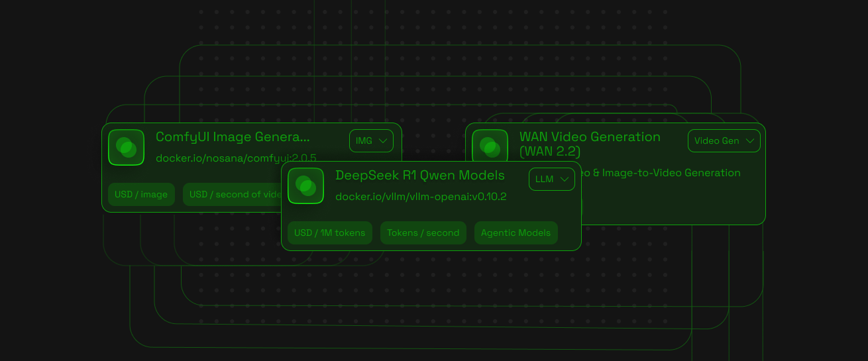The image size is (868, 361).
Task: Open the Video Gen dropdown
Action: point(723,141)
